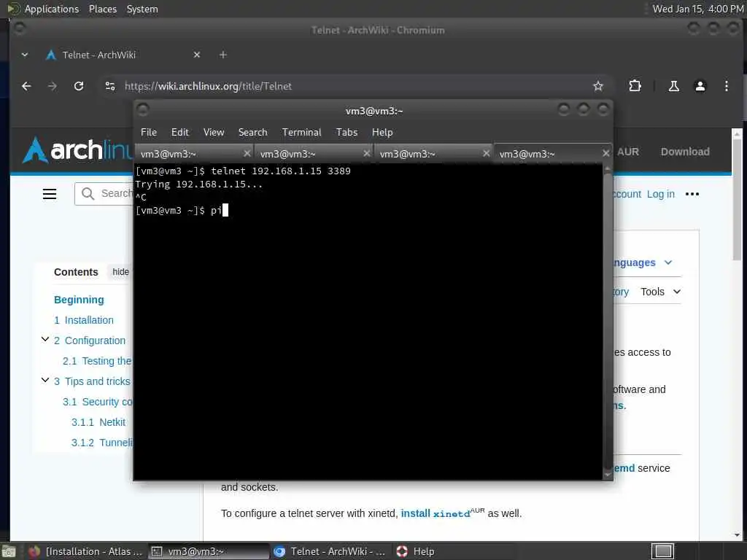Open Chromium extensions puzzle icon
This screenshot has height=560, width=747.
click(x=635, y=86)
